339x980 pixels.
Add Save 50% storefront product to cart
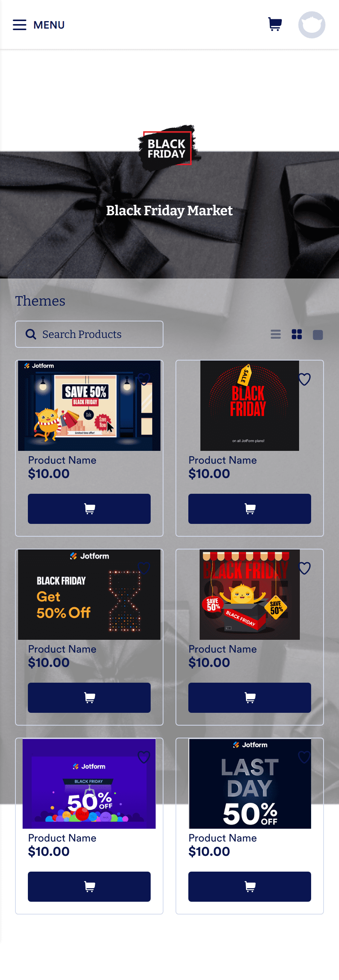pos(89,509)
